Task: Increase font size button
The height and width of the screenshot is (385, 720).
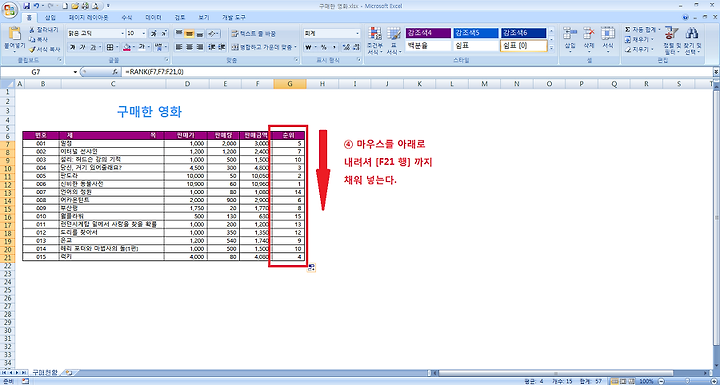Action: tap(154, 34)
